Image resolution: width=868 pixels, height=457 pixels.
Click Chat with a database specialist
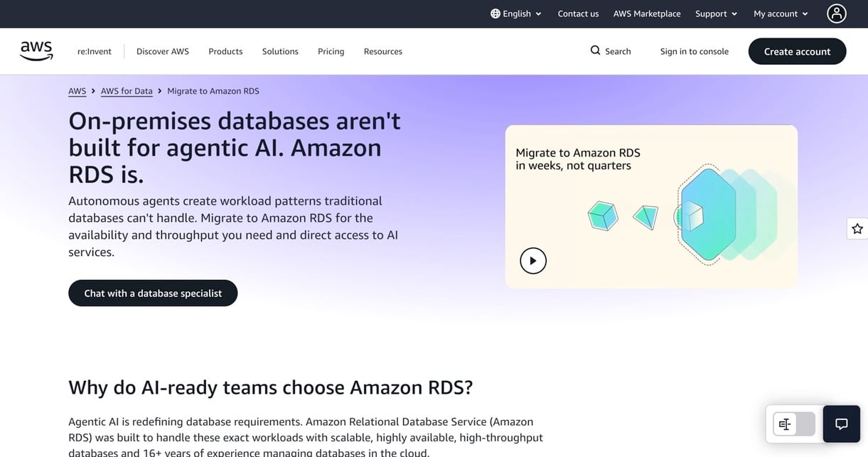point(153,293)
